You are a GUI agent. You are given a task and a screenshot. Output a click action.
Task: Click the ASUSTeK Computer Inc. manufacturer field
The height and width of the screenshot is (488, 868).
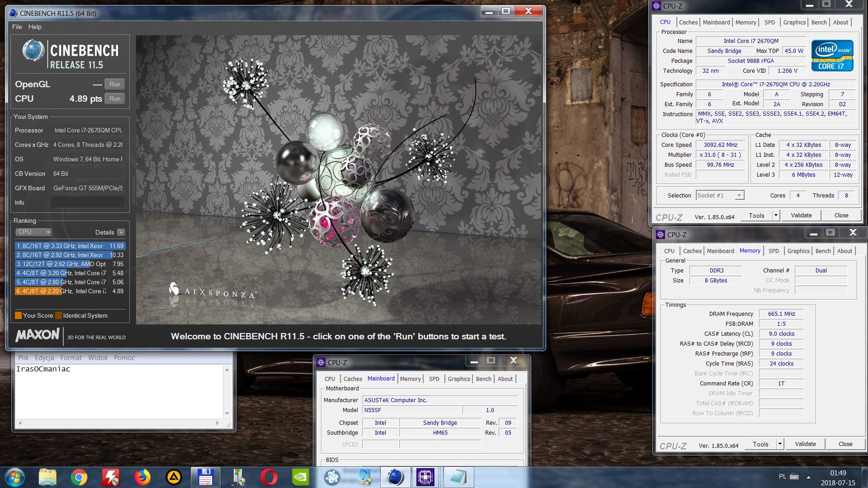coord(440,400)
